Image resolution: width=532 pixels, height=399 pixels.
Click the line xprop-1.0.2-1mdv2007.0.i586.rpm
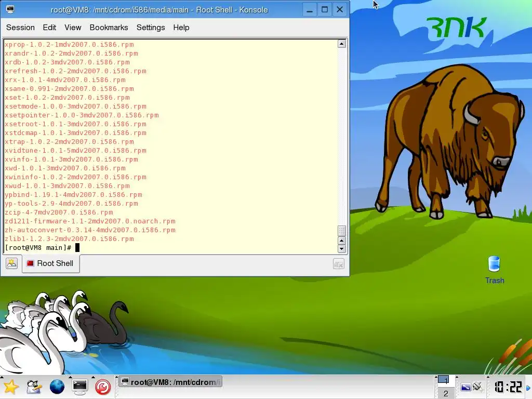pos(69,45)
